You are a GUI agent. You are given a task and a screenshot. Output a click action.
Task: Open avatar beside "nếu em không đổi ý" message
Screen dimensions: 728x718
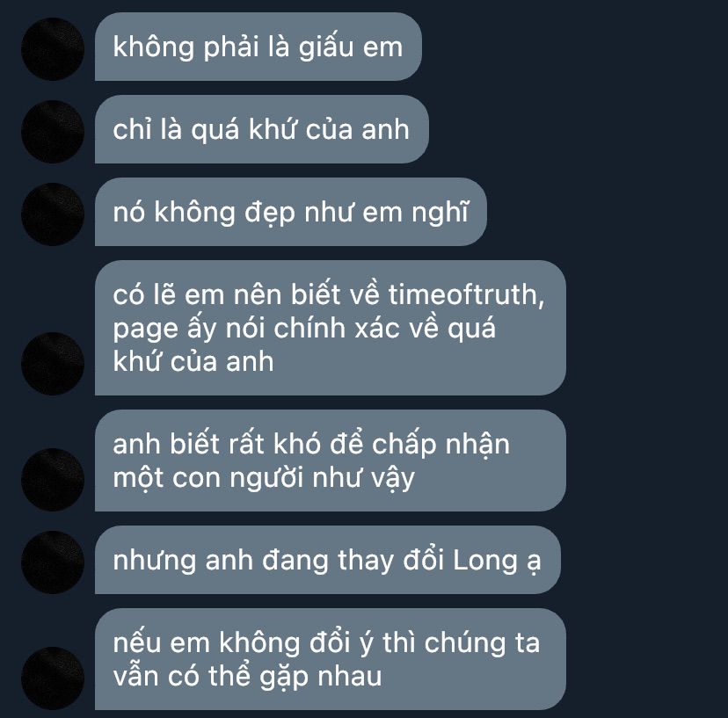pos(53,678)
